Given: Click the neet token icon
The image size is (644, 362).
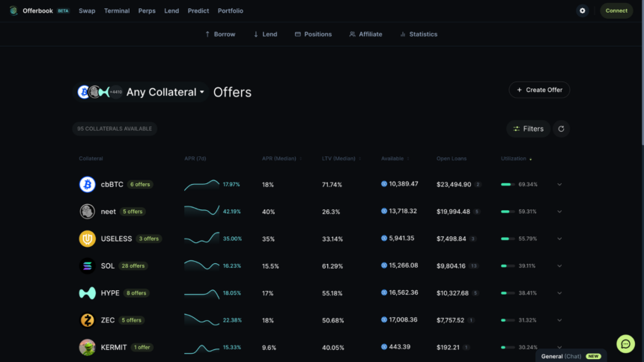Looking at the screenshot, I should [87, 212].
